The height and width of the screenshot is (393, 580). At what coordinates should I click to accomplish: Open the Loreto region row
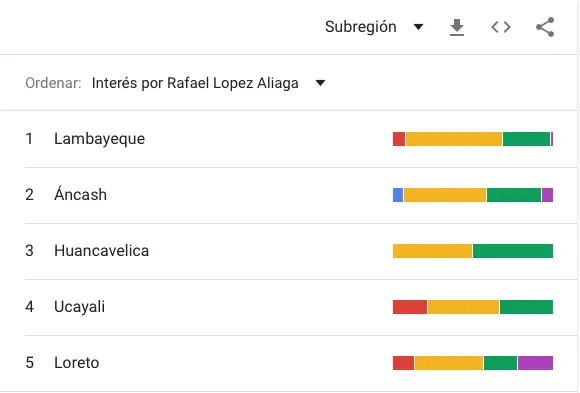point(289,363)
